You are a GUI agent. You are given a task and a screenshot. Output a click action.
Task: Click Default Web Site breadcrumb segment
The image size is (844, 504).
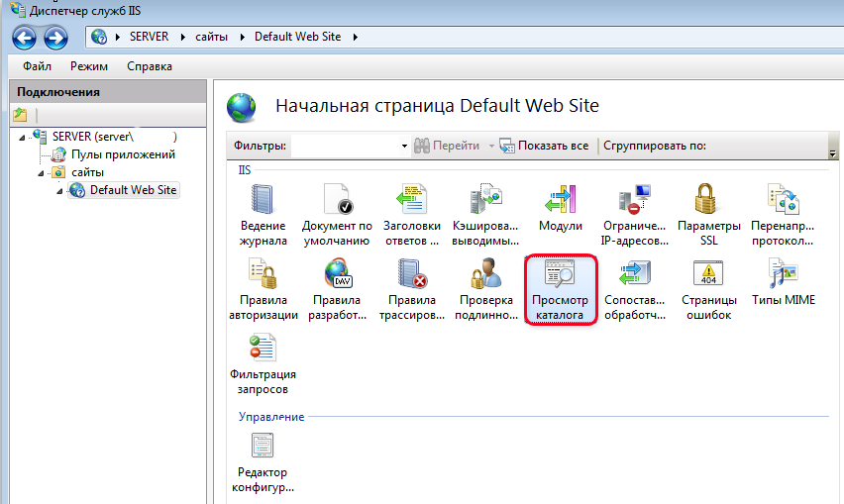[x=297, y=37]
